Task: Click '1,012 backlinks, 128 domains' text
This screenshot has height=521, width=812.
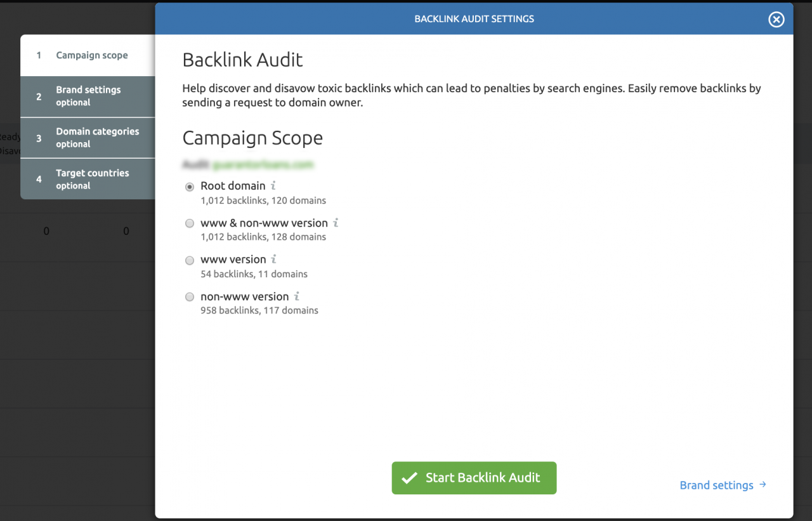Action: (x=263, y=237)
